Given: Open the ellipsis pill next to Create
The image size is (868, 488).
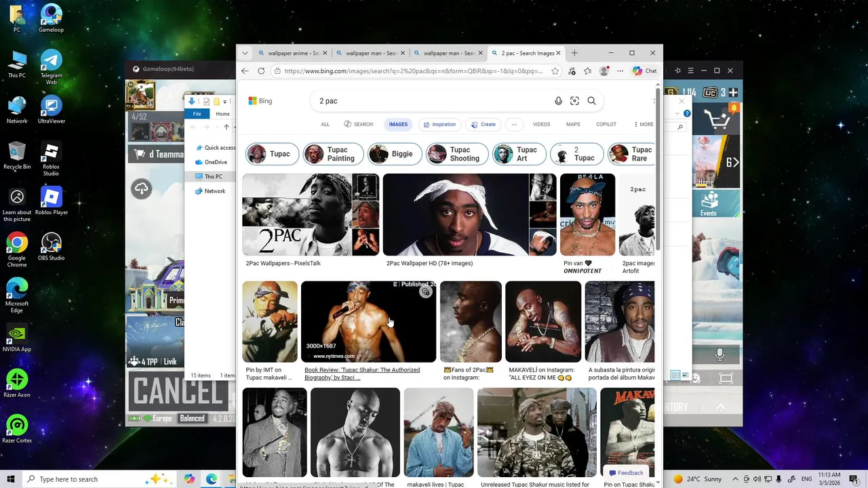Looking at the screenshot, I should pos(514,125).
